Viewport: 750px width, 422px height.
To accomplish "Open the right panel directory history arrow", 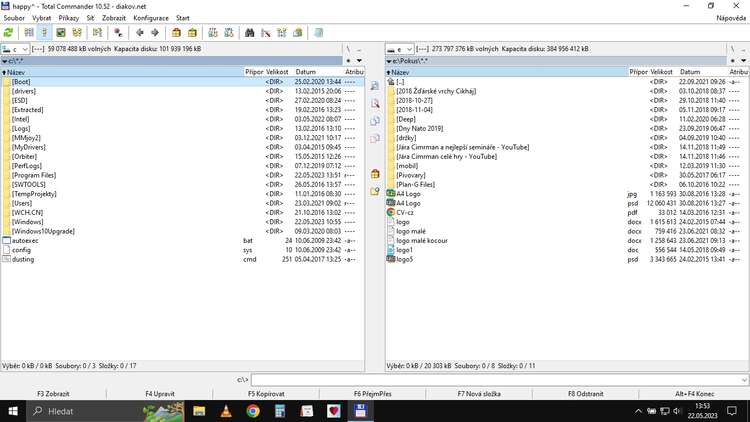I will (743, 61).
